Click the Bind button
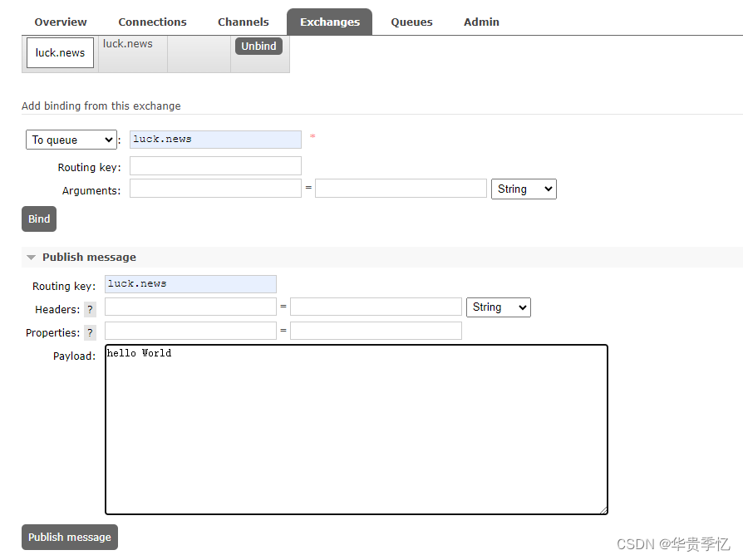The image size is (743, 560). [x=38, y=219]
